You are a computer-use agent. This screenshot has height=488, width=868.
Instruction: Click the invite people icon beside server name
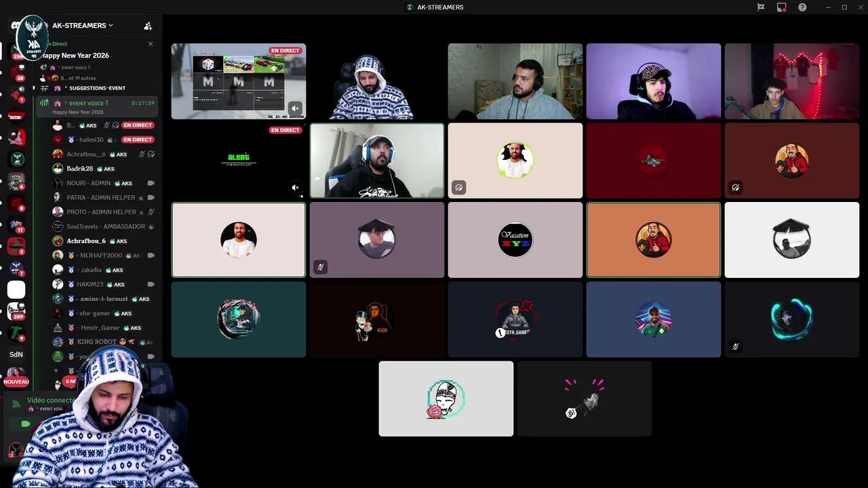[148, 26]
